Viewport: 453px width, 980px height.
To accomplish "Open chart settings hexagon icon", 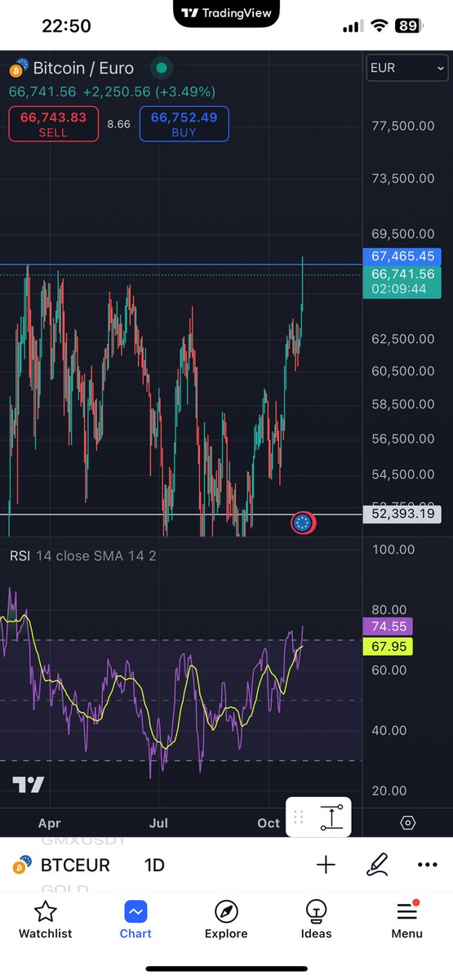I will coord(408,822).
